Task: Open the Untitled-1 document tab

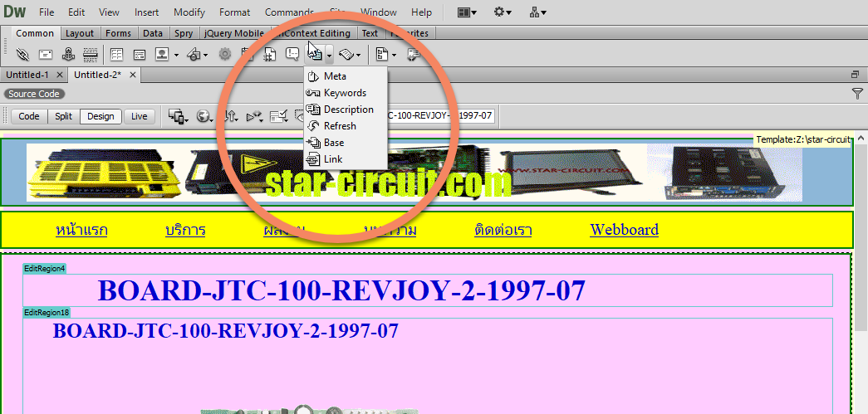Action: (x=27, y=75)
